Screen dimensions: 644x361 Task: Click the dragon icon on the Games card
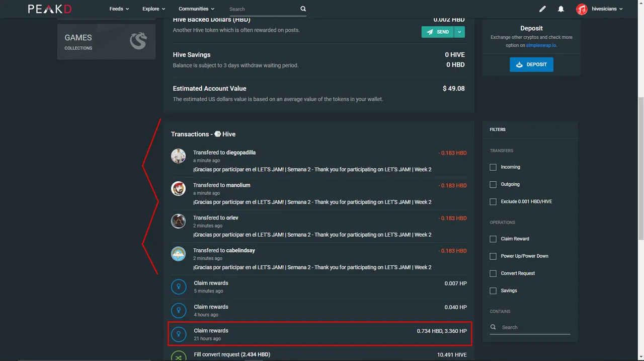tap(138, 41)
